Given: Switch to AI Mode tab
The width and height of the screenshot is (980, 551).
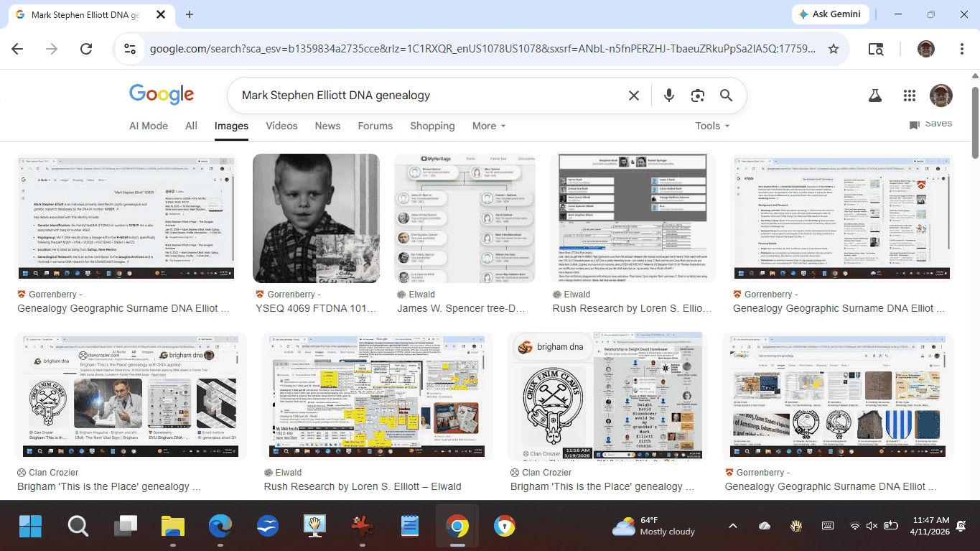Looking at the screenshot, I should (x=149, y=126).
